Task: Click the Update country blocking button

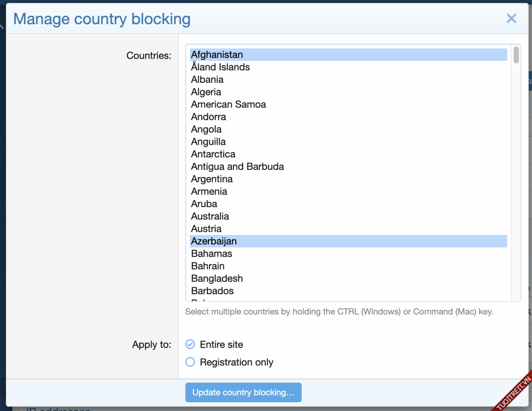Action: tap(243, 392)
